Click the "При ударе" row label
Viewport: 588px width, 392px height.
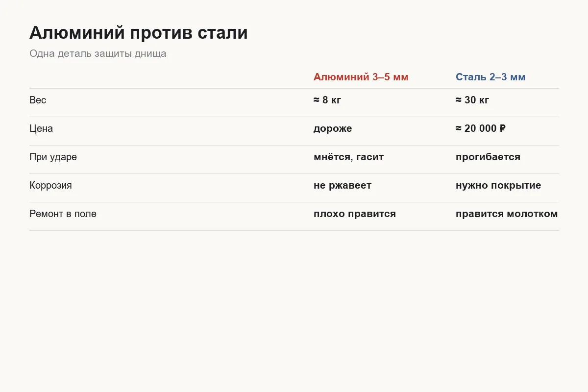(53, 157)
